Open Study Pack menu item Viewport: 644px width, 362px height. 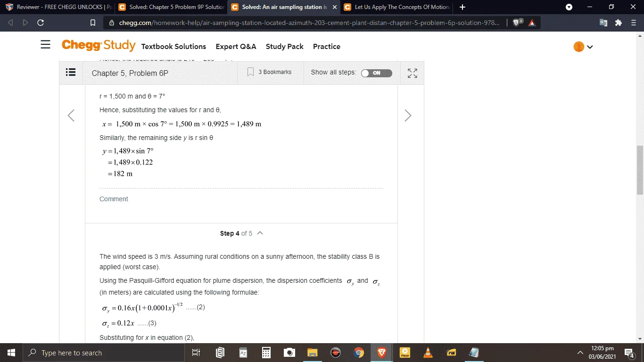point(285,46)
